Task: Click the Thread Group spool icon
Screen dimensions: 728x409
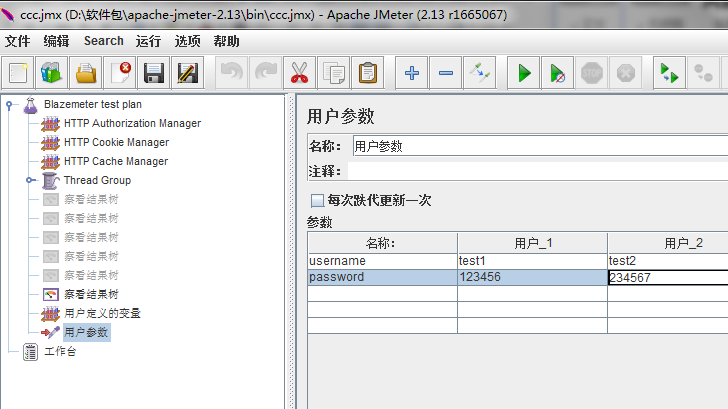Action: 51,181
